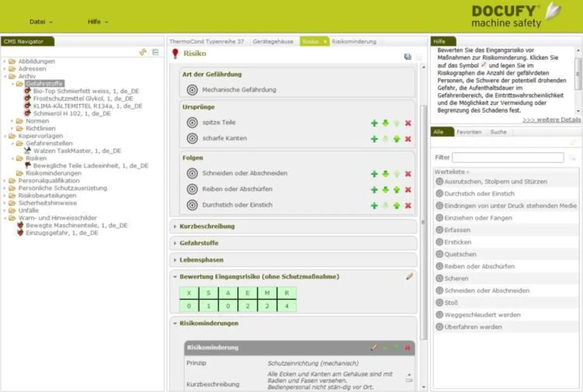Switch to the Favoriten tab
The image size is (583, 392).
click(x=470, y=132)
